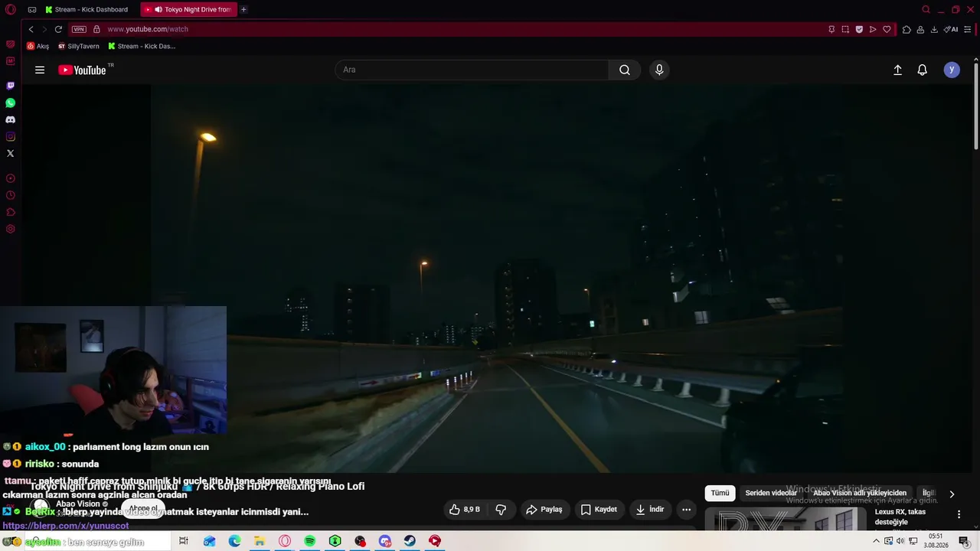The width and height of the screenshot is (980, 551).
Task: Open Instagram in the Opera sidebar
Action: (10, 136)
